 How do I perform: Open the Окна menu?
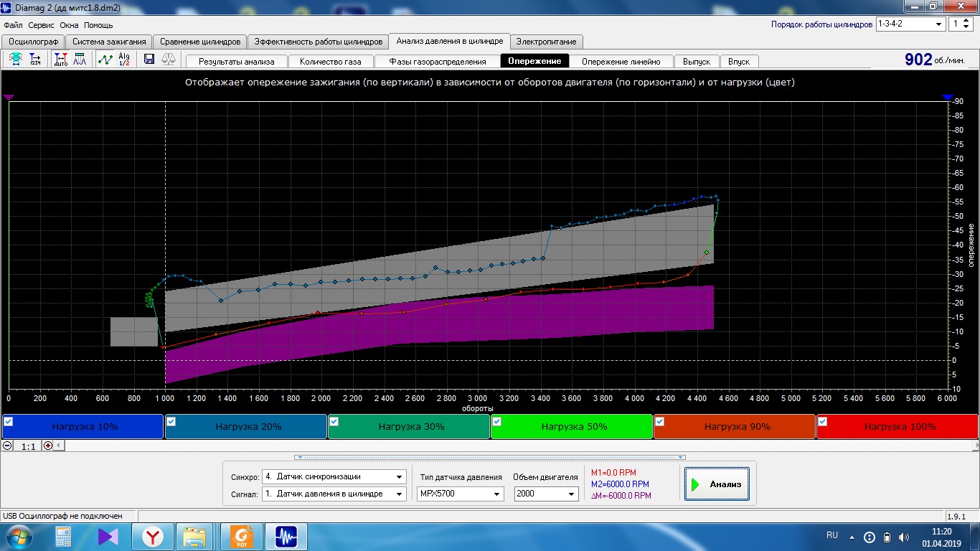70,25
